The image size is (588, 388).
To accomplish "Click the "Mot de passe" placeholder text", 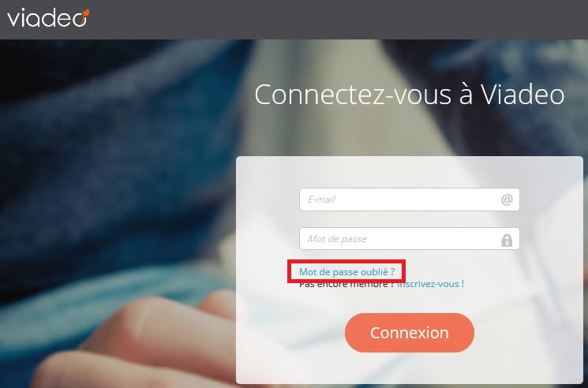I will tap(337, 239).
